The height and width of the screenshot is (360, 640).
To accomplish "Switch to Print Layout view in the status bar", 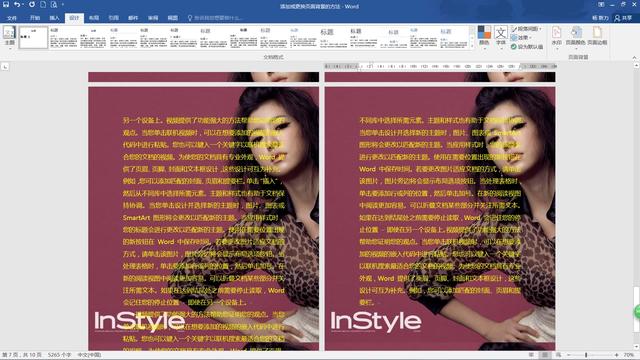I will click(544, 355).
